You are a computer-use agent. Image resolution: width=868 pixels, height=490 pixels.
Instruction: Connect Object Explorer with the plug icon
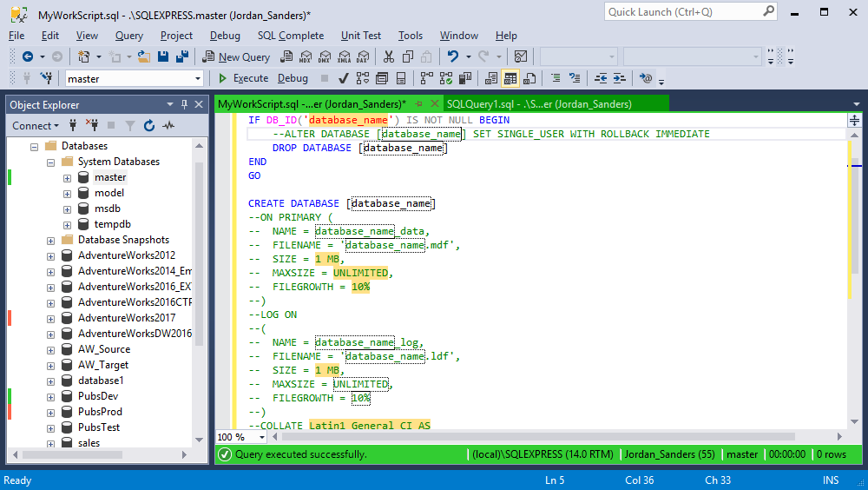coord(73,125)
